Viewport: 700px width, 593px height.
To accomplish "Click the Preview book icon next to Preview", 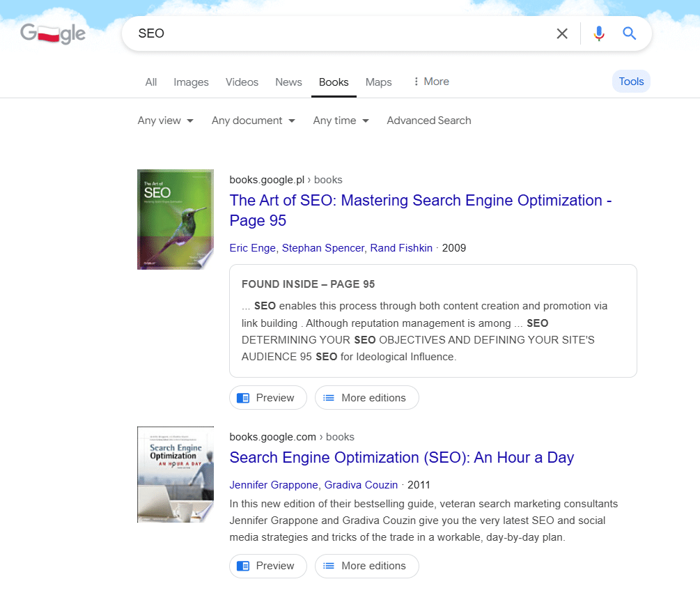I will (243, 397).
